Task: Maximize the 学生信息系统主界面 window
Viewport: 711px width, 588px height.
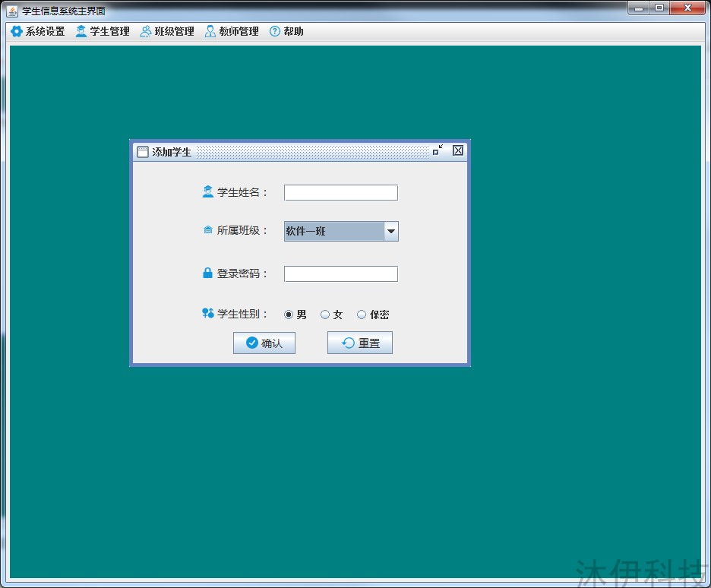Action: click(x=659, y=8)
